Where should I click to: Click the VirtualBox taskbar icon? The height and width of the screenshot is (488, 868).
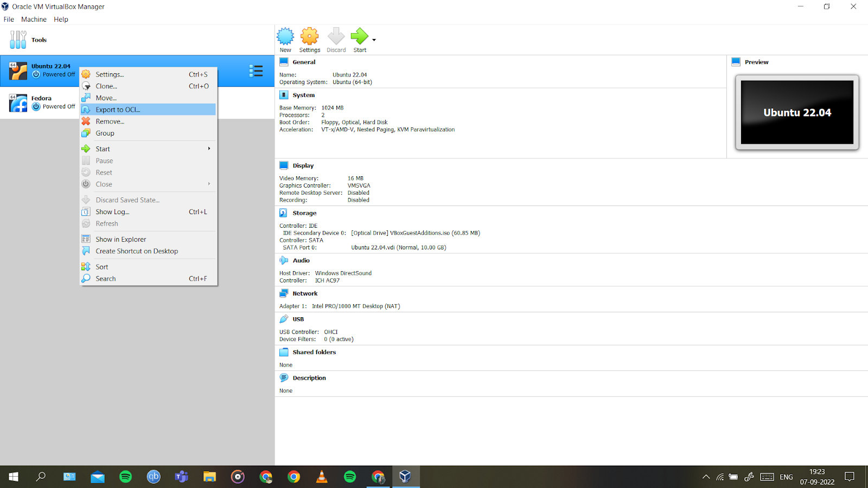405,477
